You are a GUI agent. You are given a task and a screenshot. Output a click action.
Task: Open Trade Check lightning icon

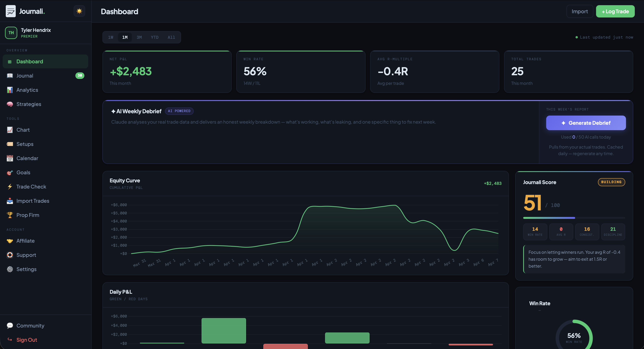click(10, 187)
